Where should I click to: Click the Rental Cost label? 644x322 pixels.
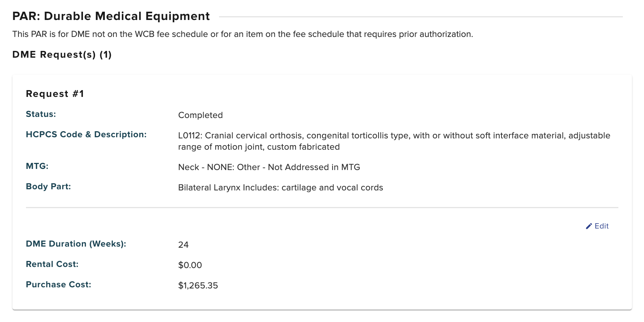pos(52,264)
